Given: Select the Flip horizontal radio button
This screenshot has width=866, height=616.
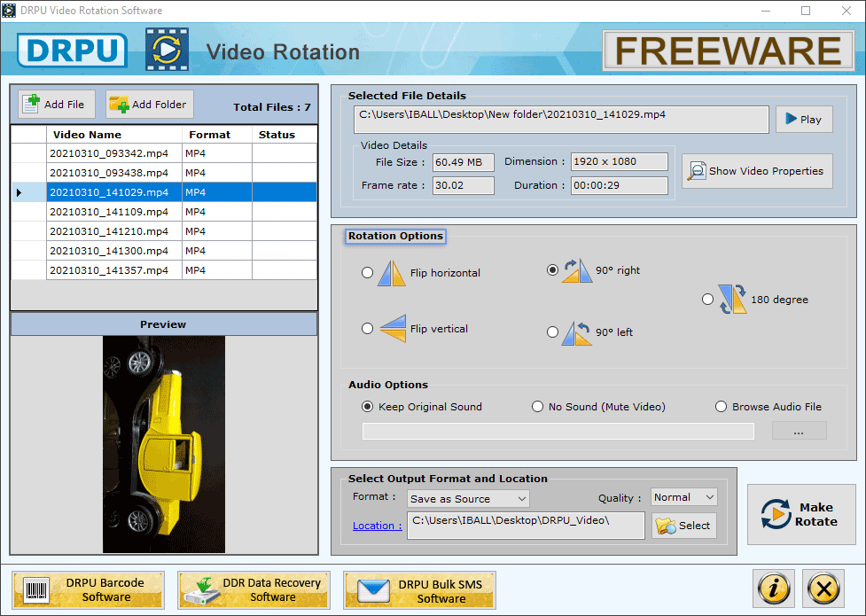Looking at the screenshot, I should [x=367, y=273].
